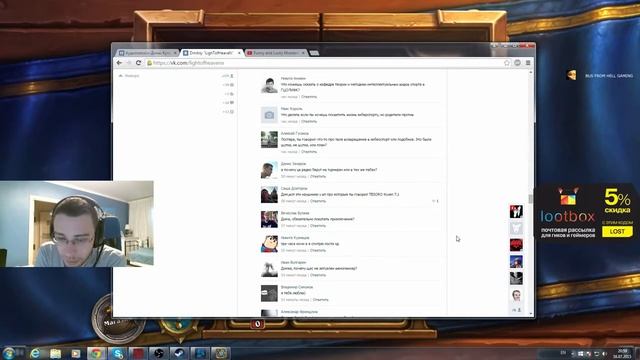Open the red chat avatar in right sidebar
The height and width of the screenshot is (360, 640).
point(516,245)
